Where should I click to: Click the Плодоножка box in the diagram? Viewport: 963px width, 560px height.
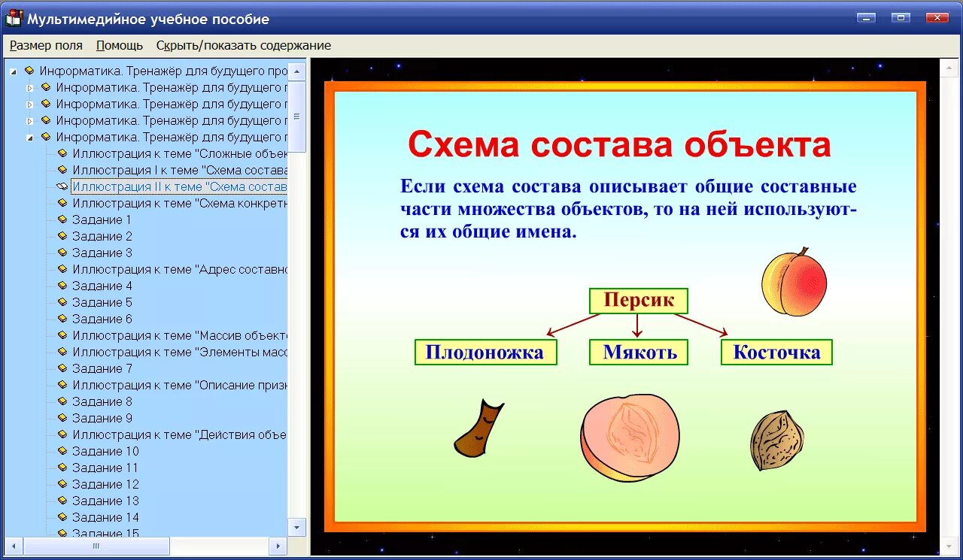click(485, 352)
